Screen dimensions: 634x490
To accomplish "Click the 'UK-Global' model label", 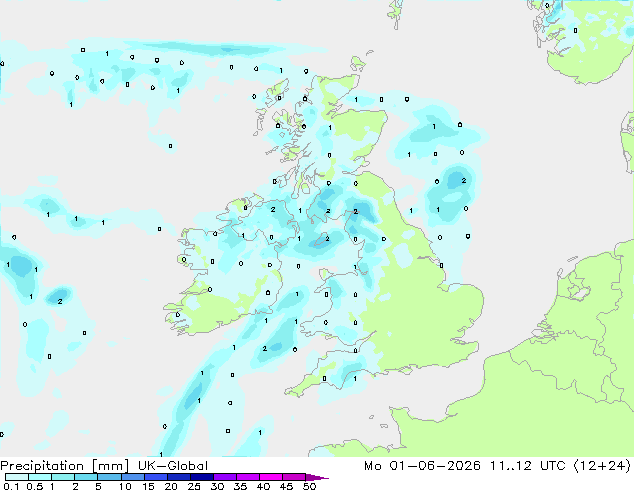I will [173, 466].
